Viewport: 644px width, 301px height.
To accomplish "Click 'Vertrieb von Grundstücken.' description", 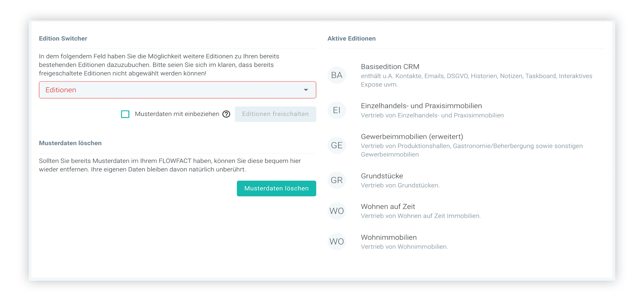I will coord(400,185).
